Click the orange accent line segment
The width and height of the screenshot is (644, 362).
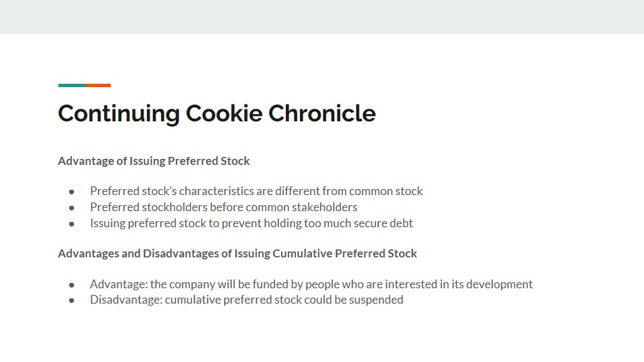pyautogui.click(x=98, y=85)
